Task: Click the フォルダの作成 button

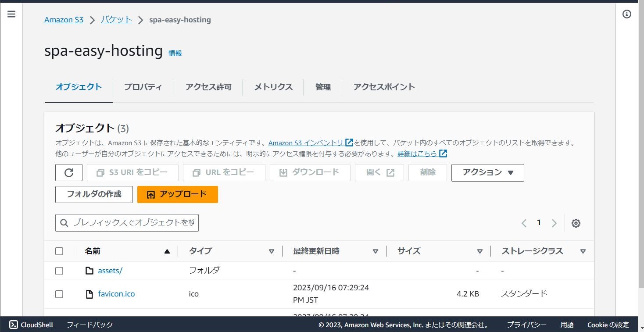Action: click(94, 194)
